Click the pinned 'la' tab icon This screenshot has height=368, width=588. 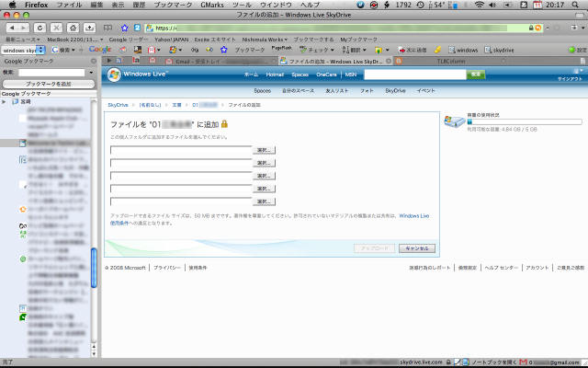click(136, 61)
